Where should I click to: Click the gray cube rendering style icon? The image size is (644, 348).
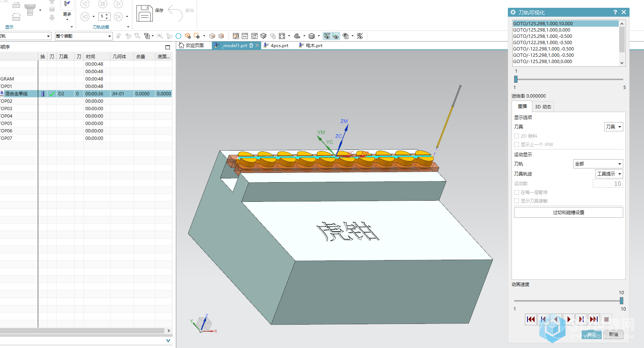point(312,36)
